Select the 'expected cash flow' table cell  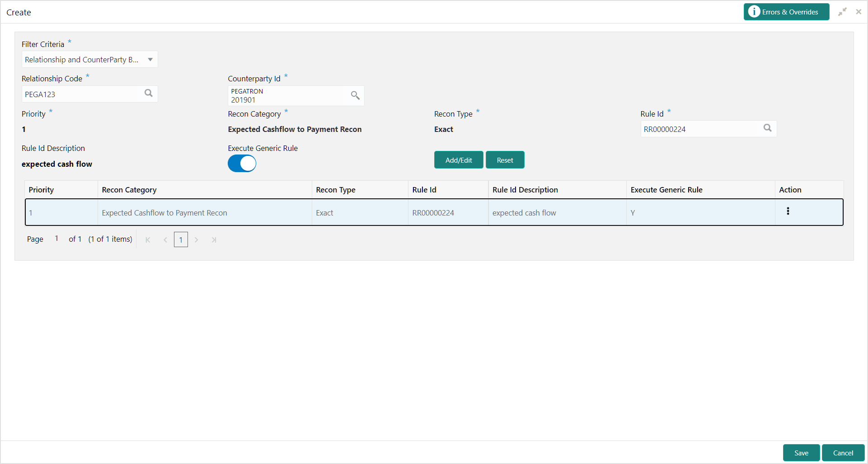[558, 213]
